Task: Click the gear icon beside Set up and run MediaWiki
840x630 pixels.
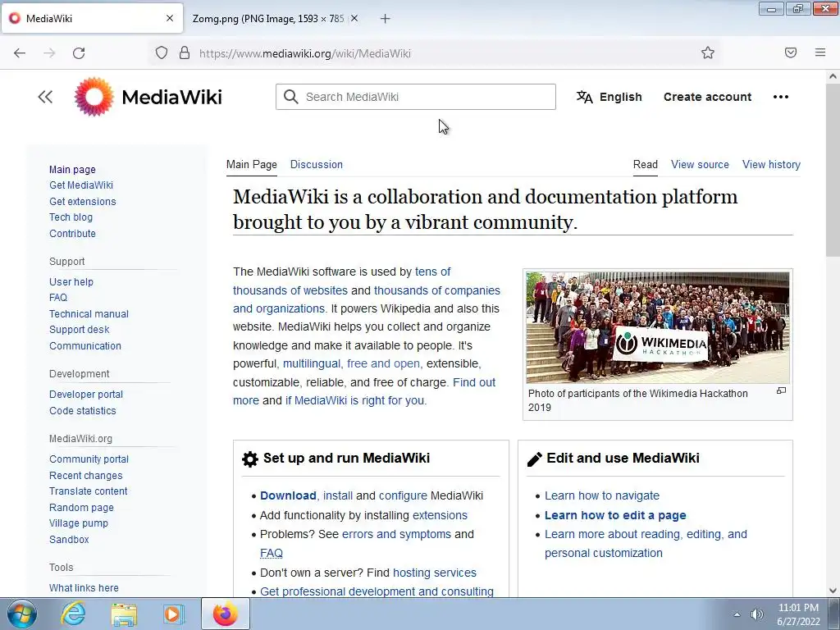Action: coord(250,459)
